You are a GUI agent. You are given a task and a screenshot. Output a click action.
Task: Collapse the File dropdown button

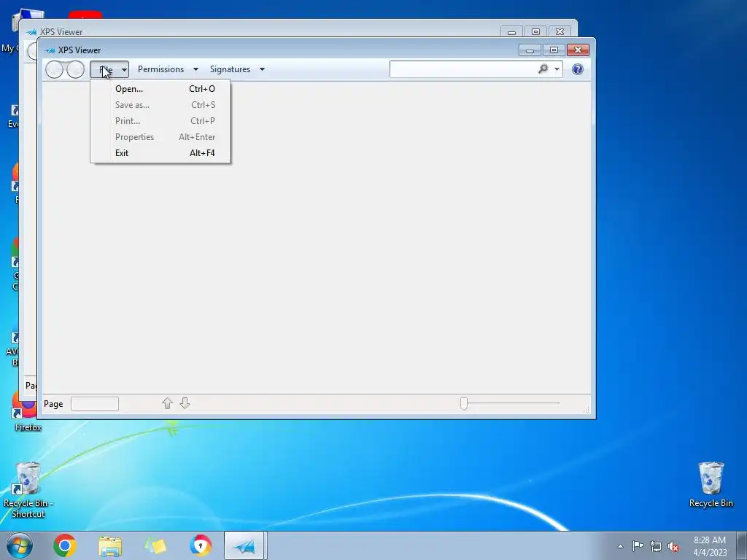109,69
